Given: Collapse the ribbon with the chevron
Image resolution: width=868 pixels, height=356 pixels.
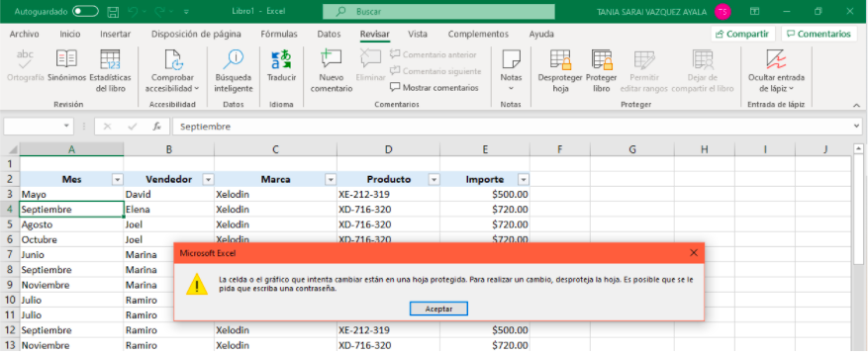Looking at the screenshot, I should click(856, 105).
